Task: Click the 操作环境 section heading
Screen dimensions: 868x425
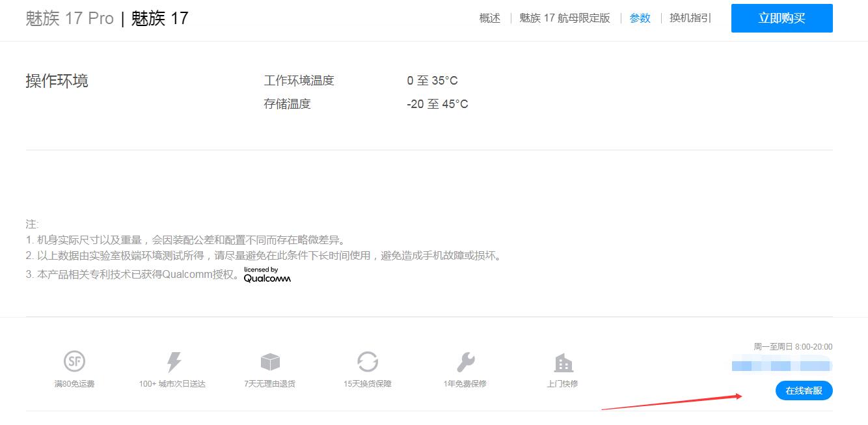Action: 57,81
